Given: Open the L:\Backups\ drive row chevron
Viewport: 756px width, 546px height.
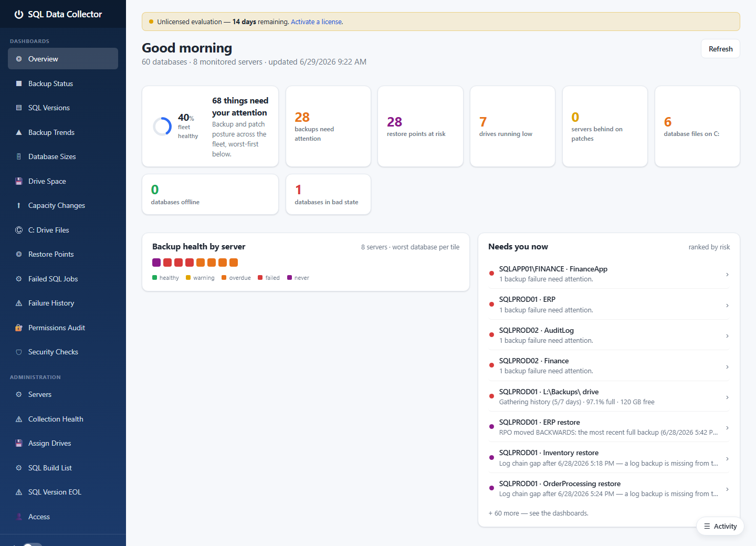Looking at the screenshot, I should pyautogui.click(x=727, y=397).
